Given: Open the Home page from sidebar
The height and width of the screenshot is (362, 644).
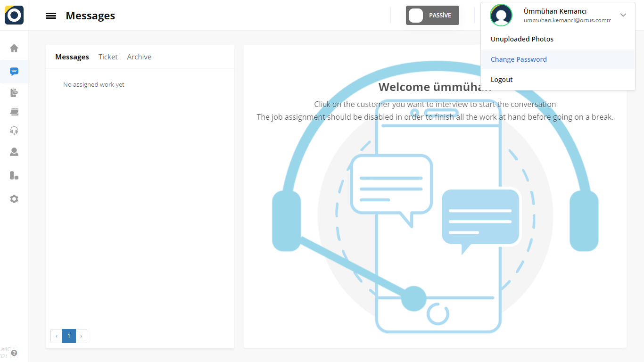Looking at the screenshot, I should (x=14, y=48).
